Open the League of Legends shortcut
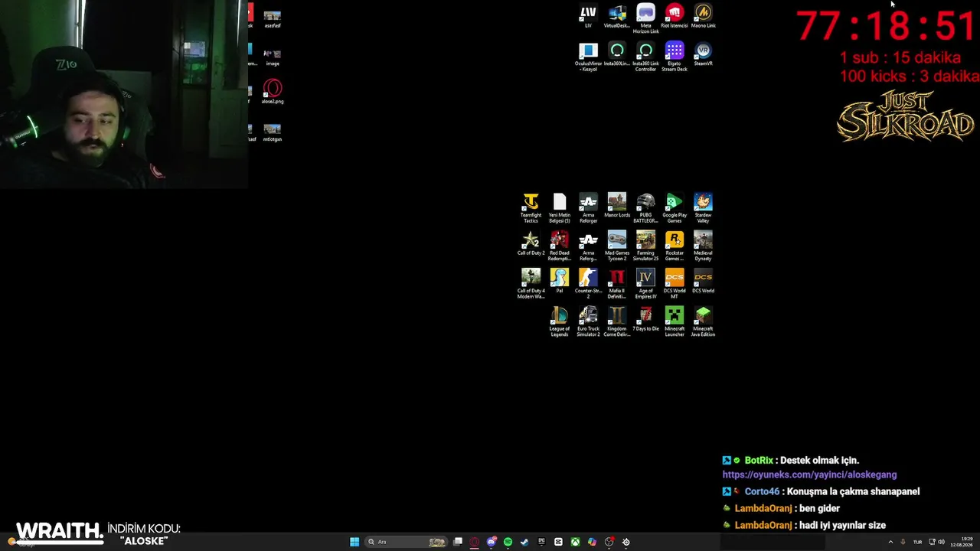 560,321
